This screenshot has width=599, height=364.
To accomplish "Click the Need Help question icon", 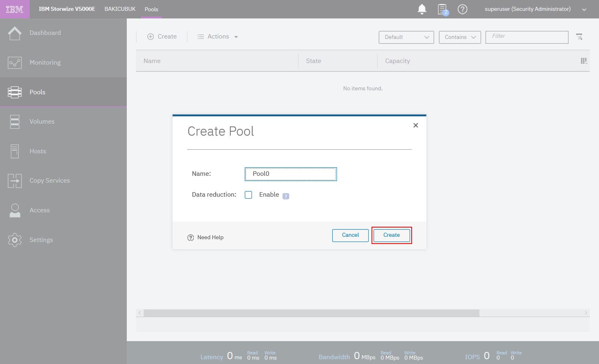I will pyautogui.click(x=191, y=238).
